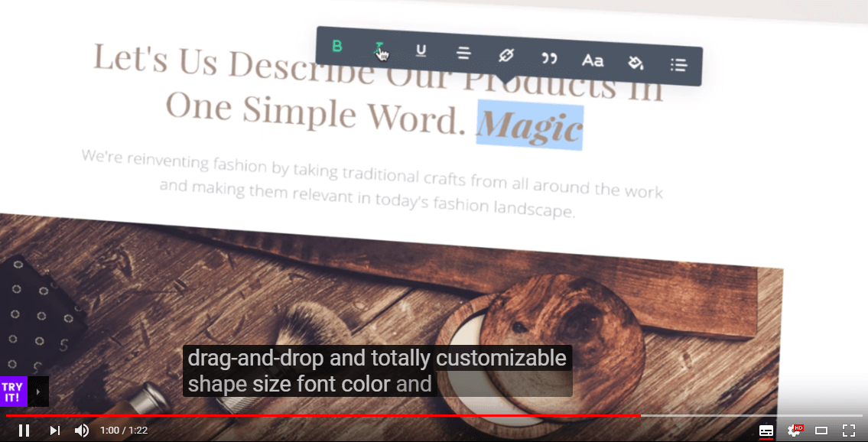The image size is (868, 442).
Task: Mute the video audio
Action: [x=80, y=430]
